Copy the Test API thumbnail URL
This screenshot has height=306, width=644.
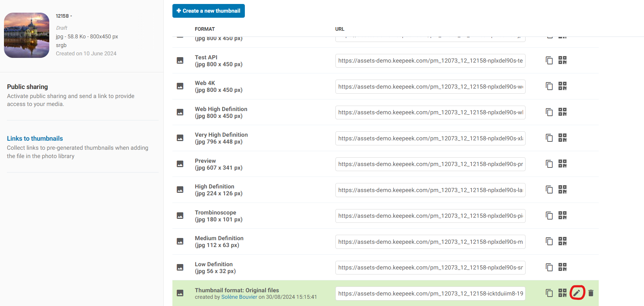549,60
